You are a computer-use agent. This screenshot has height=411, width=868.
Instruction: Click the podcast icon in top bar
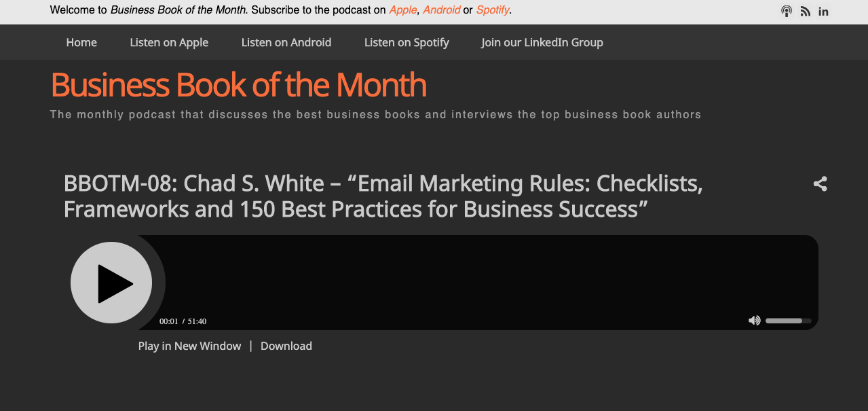click(x=787, y=11)
